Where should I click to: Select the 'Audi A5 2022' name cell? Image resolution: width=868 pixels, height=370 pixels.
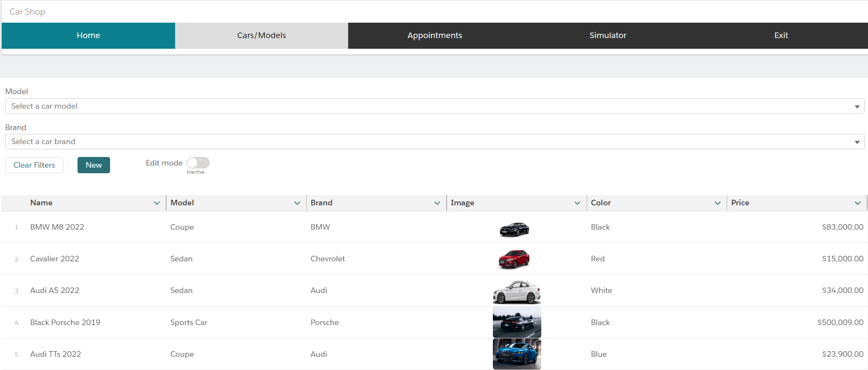[54, 290]
